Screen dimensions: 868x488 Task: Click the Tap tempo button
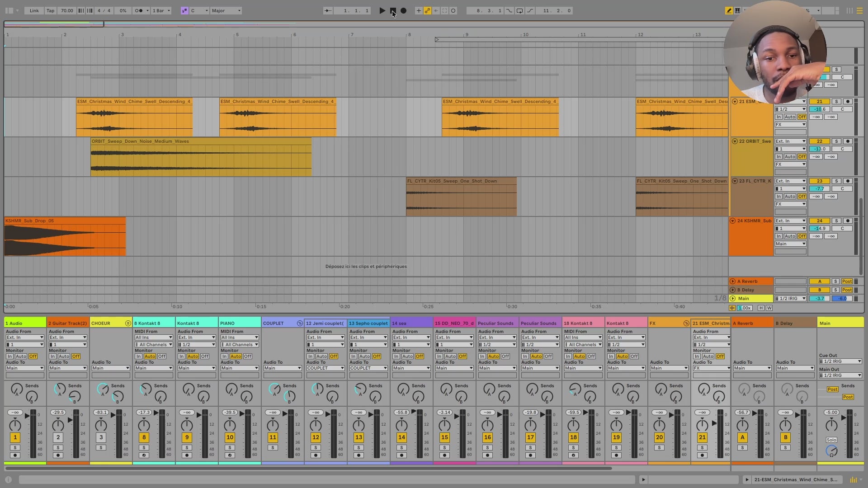pyautogui.click(x=51, y=10)
